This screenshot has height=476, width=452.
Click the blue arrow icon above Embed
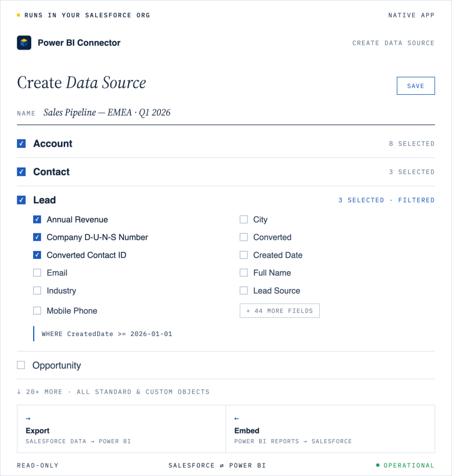[237, 418]
